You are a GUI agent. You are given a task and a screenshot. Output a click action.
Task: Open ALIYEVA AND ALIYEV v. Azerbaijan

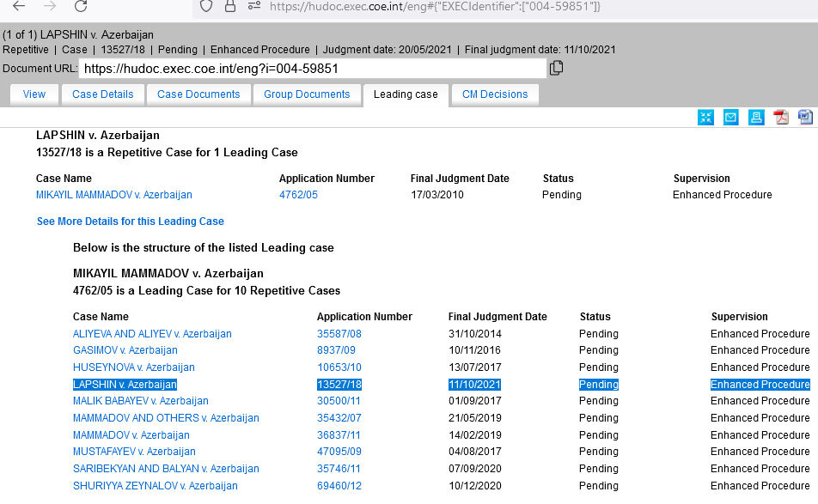[152, 334]
